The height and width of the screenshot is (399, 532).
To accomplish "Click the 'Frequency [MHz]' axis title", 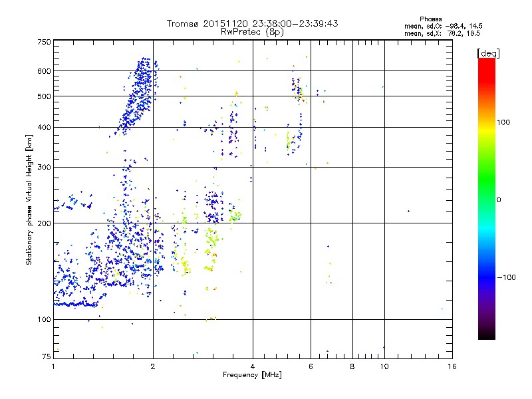I will click(252, 375).
